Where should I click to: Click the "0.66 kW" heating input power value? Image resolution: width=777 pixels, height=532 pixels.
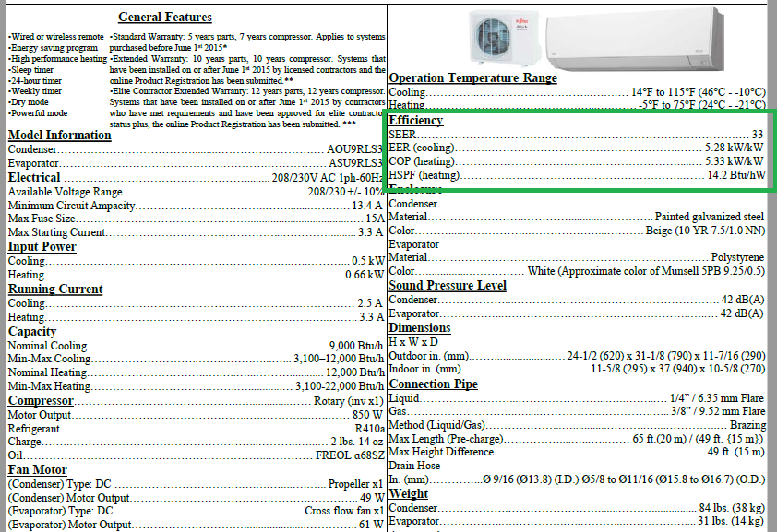(x=365, y=275)
